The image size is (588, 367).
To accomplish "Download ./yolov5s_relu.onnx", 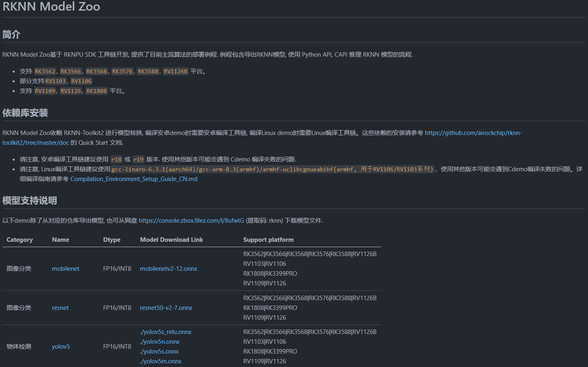I will 166,332.
